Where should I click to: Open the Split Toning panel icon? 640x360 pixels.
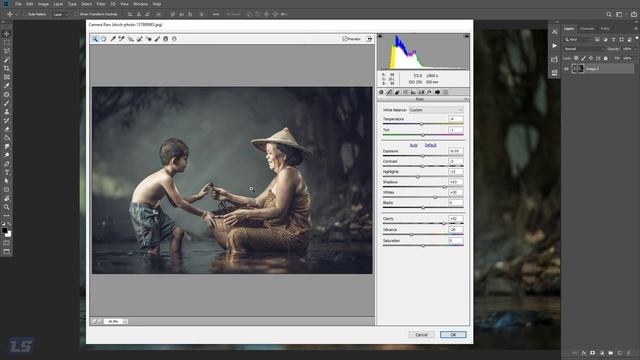point(413,92)
